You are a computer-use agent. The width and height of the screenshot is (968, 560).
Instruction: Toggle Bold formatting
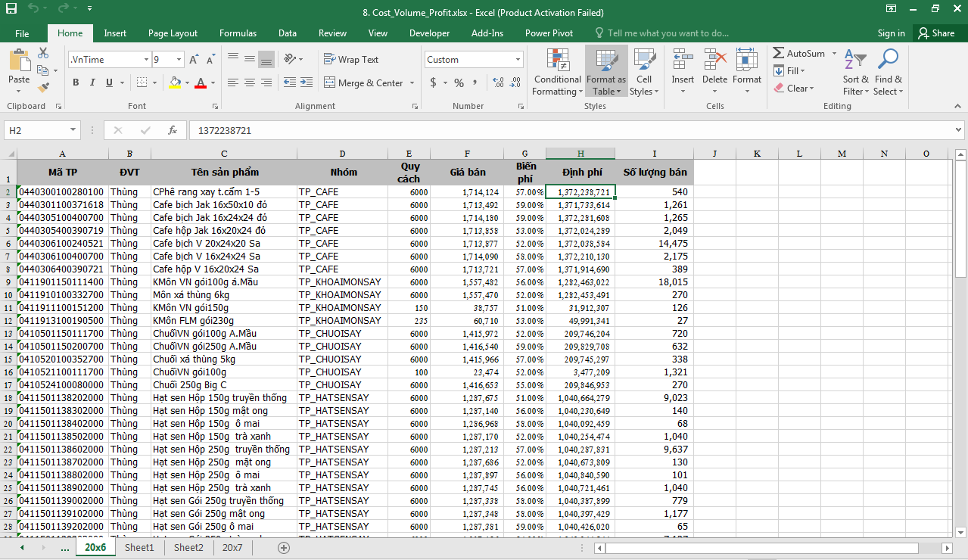(76, 83)
